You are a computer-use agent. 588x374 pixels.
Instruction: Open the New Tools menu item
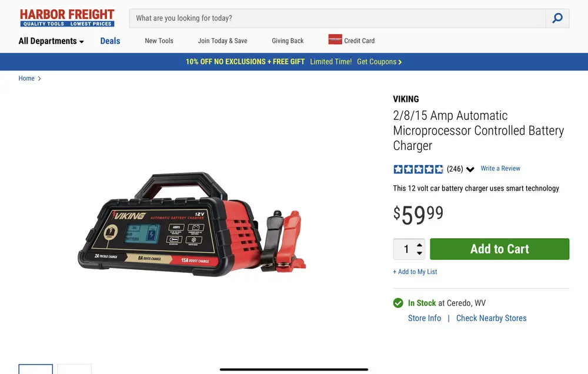159,41
